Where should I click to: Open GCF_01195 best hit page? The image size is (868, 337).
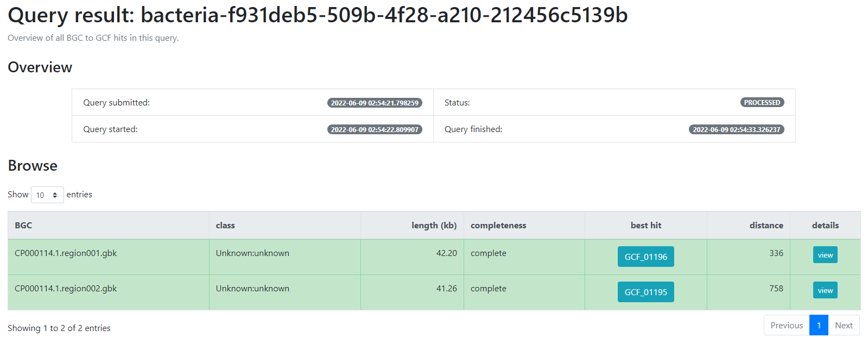coord(645,291)
